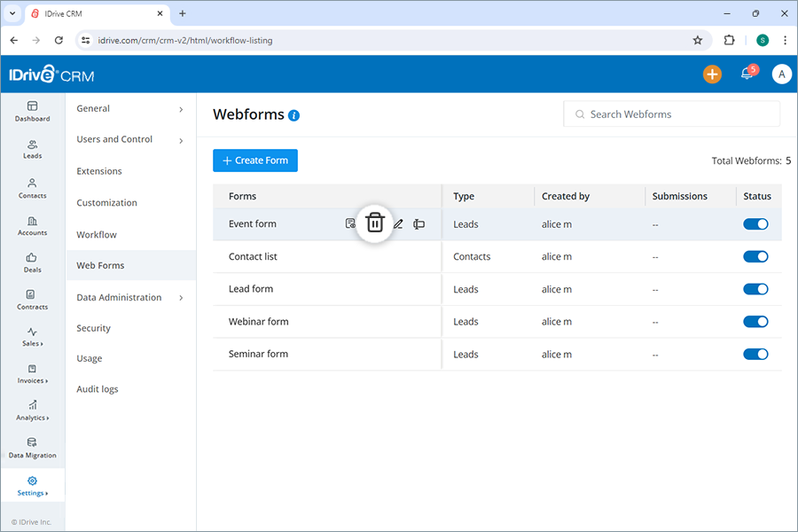Select the Web Forms settings menu item

(100, 265)
